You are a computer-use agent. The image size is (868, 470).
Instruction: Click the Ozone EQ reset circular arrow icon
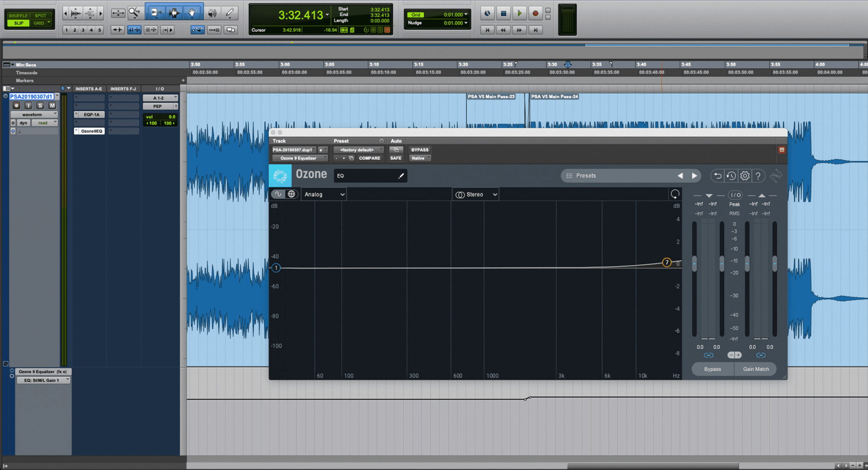pyautogui.click(x=675, y=194)
